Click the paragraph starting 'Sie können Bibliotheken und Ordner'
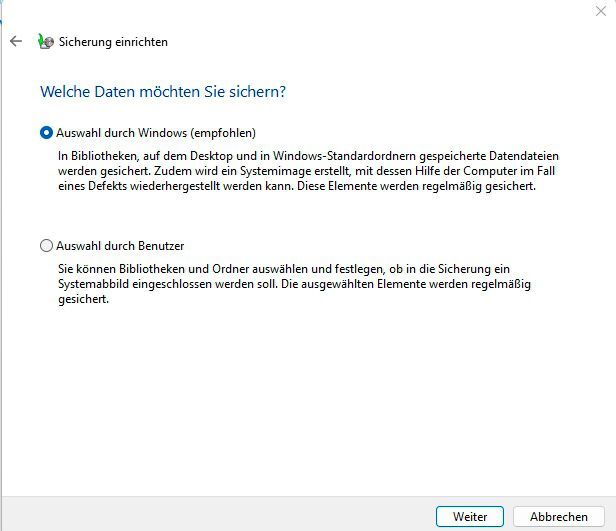Image resolution: width=616 pixels, height=531 pixels. tap(294, 284)
